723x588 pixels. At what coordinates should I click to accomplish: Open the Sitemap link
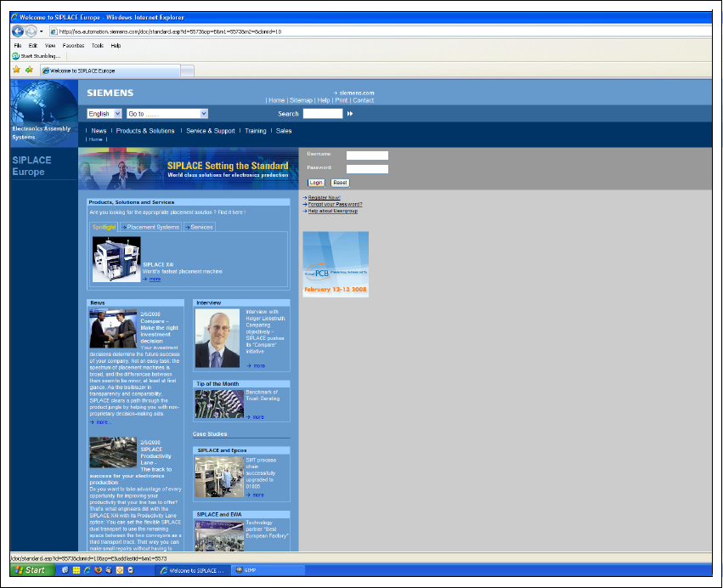coord(301,100)
